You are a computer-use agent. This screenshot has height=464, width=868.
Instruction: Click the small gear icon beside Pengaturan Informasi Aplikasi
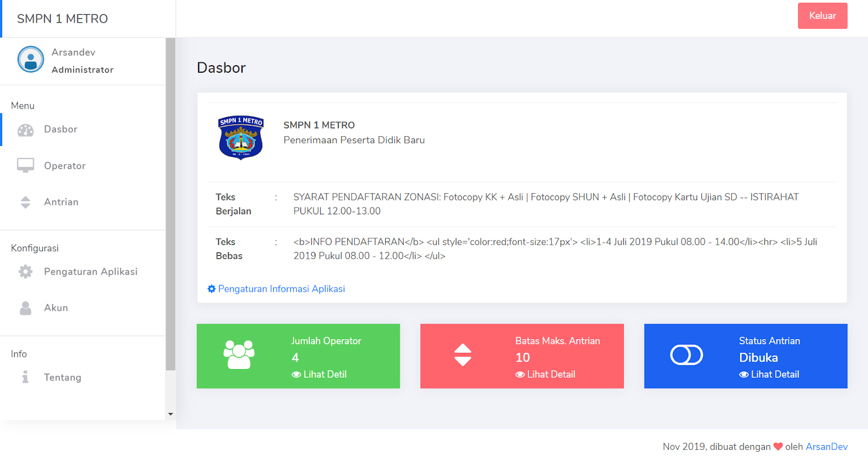212,289
